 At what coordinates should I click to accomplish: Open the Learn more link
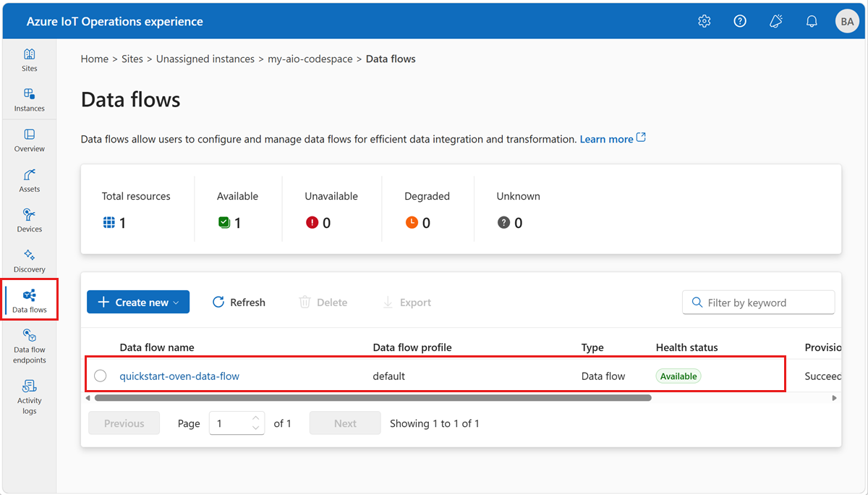(x=613, y=139)
